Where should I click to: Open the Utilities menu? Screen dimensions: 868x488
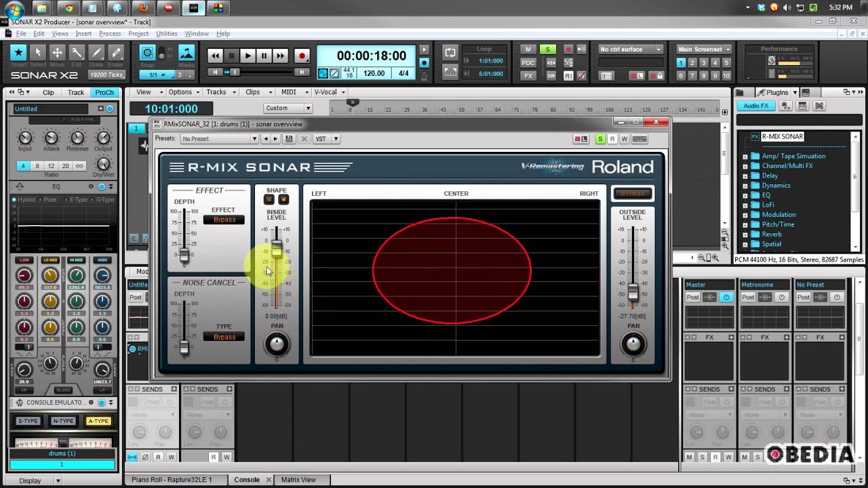[167, 33]
